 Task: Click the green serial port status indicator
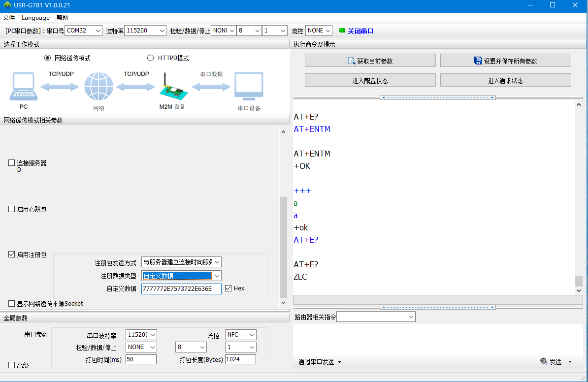[x=342, y=31]
